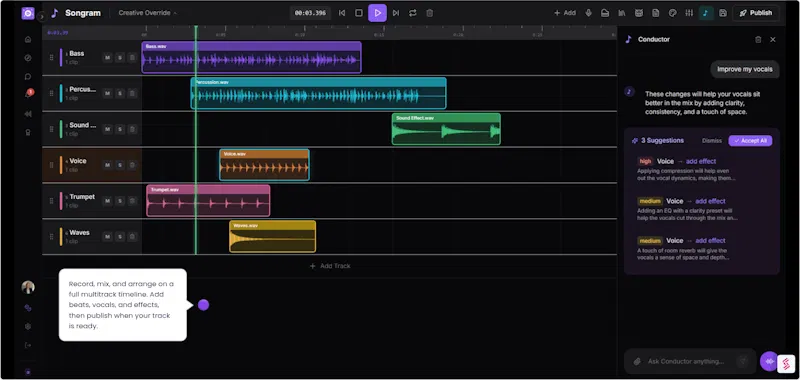Stop playback
Image resolution: width=800 pixels, height=380 pixels.
(x=359, y=13)
